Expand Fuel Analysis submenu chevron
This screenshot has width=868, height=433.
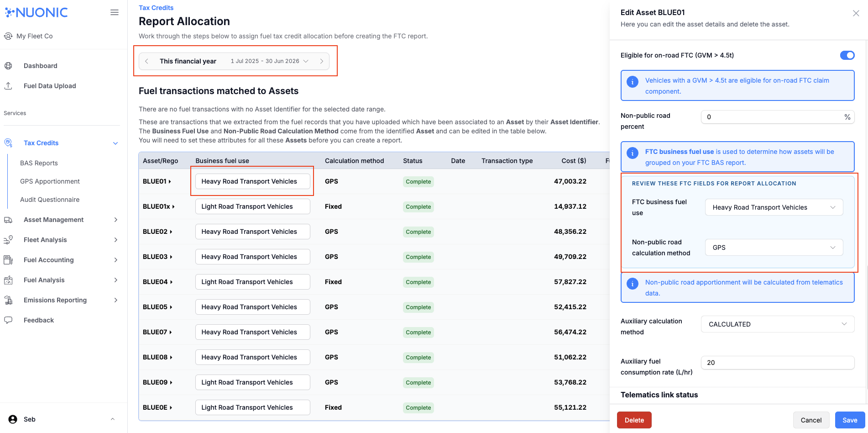(115, 280)
